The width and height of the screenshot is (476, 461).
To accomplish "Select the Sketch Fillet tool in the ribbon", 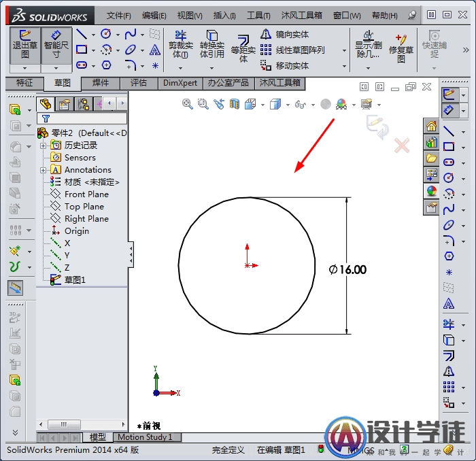I will (131, 65).
